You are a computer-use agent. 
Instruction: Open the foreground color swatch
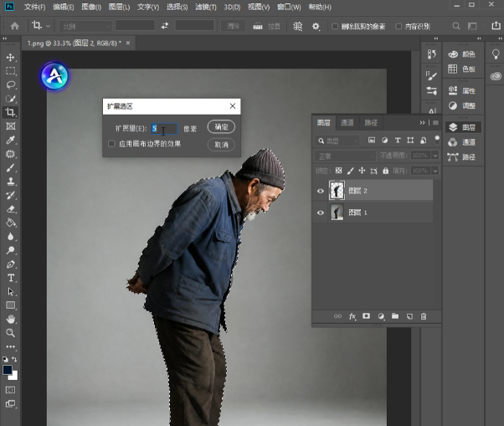[x=8, y=370]
